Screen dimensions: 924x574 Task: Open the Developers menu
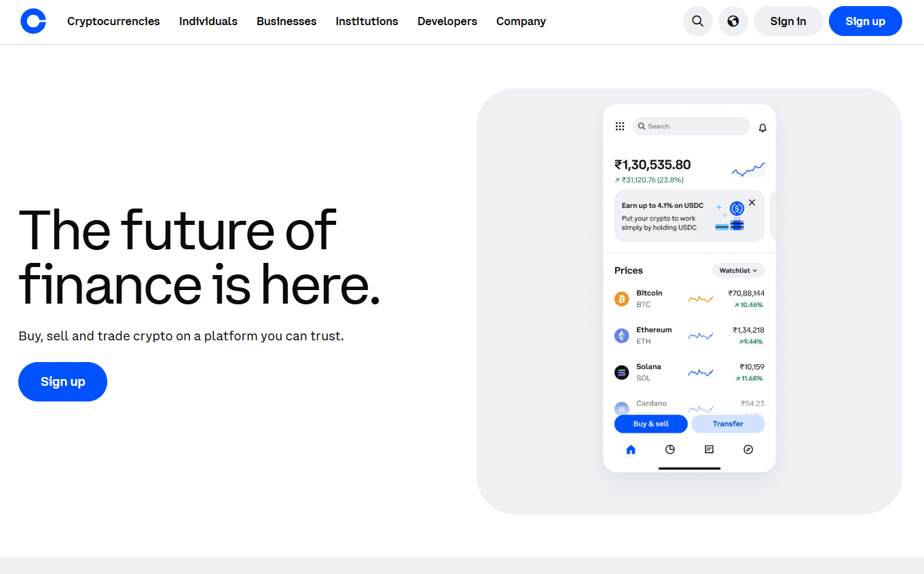[447, 21]
